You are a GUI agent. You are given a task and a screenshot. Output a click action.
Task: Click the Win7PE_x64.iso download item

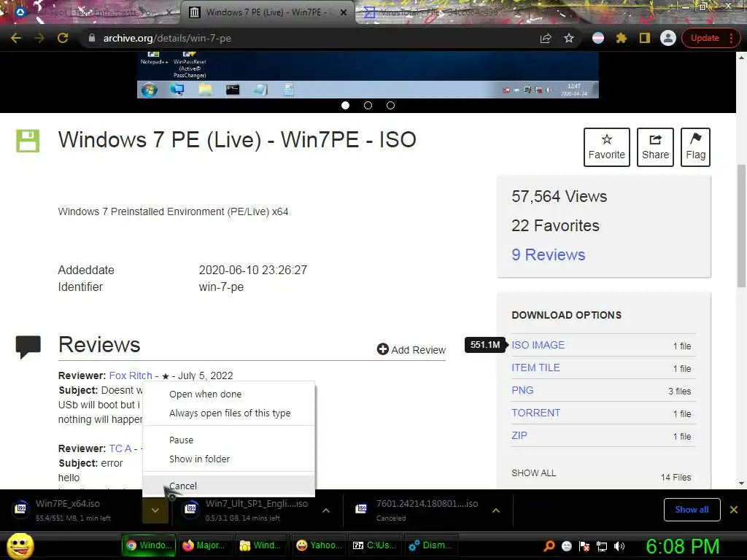pos(71,510)
